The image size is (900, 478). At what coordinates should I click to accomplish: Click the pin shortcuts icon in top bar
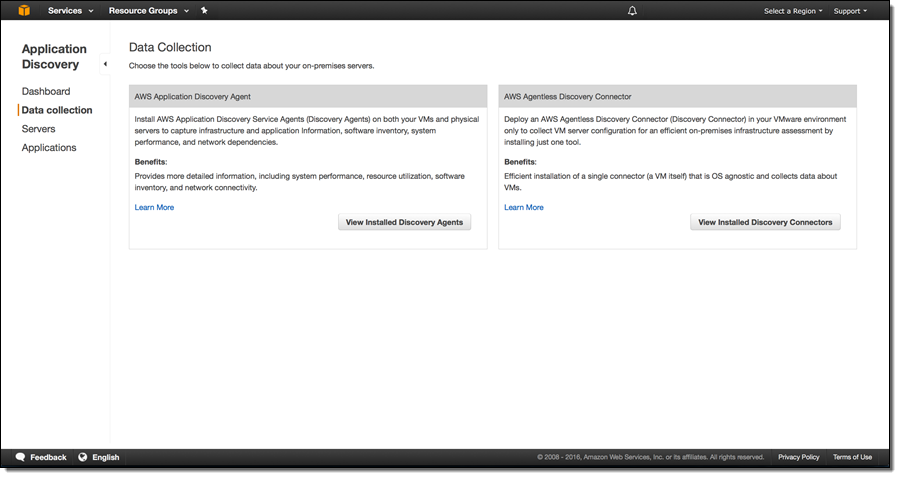[x=204, y=11]
